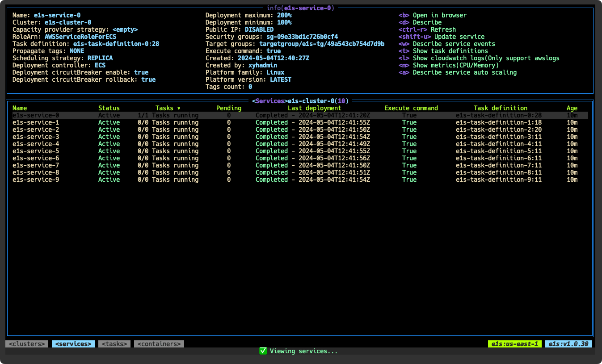Click the Viewing services status message
The width and height of the screenshot is (602, 364).
pos(304,351)
